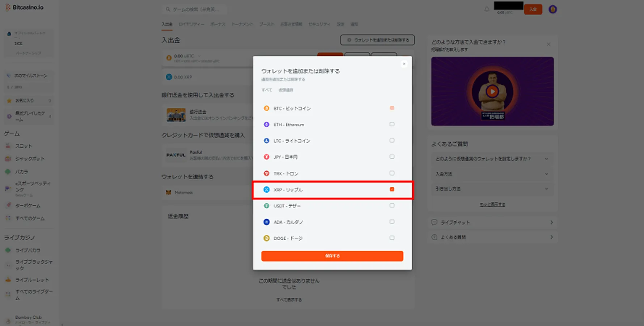Screen dimensions: 644x326
Task: Open the notifications bell
Action: [487, 9]
